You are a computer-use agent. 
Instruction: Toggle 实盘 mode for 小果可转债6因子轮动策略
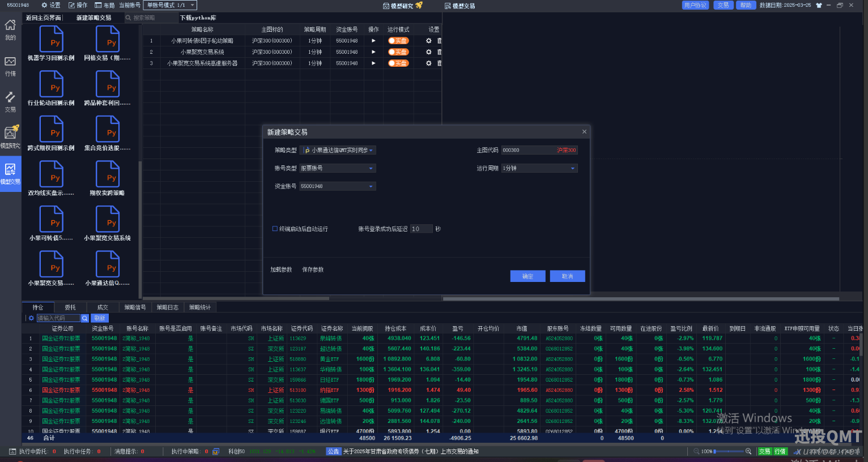pos(398,41)
